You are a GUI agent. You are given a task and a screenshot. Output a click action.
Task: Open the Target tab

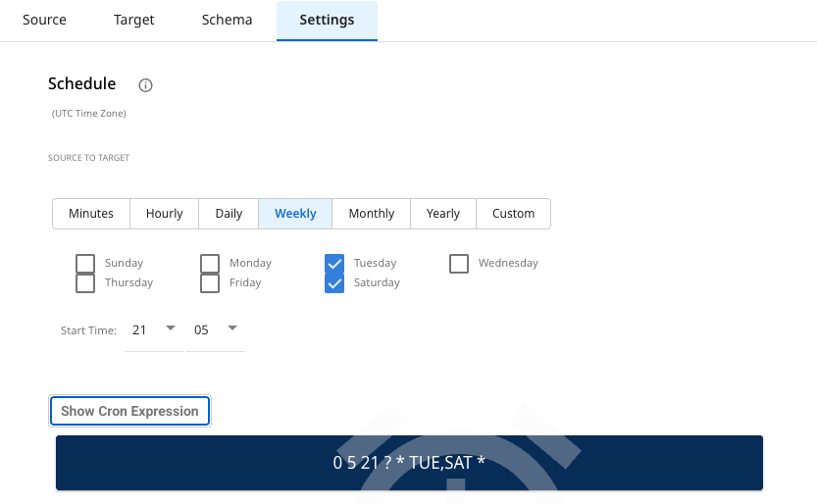point(133,21)
